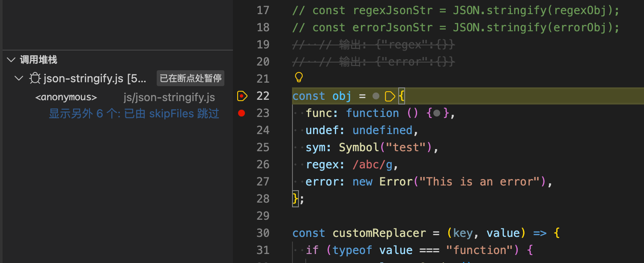644x263 pixels.
Task: Click the 调用堆栈 panel title
Action: 39,60
